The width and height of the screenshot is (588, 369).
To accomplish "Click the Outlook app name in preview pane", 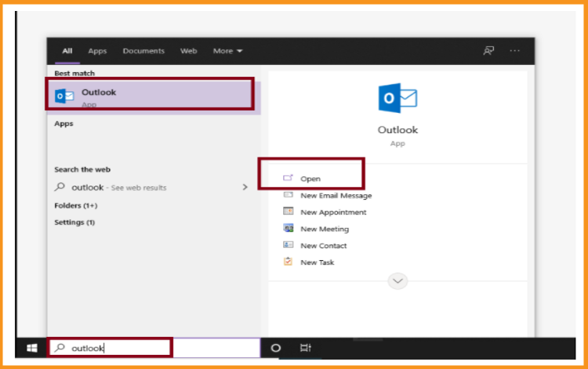I will pyautogui.click(x=397, y=130).
